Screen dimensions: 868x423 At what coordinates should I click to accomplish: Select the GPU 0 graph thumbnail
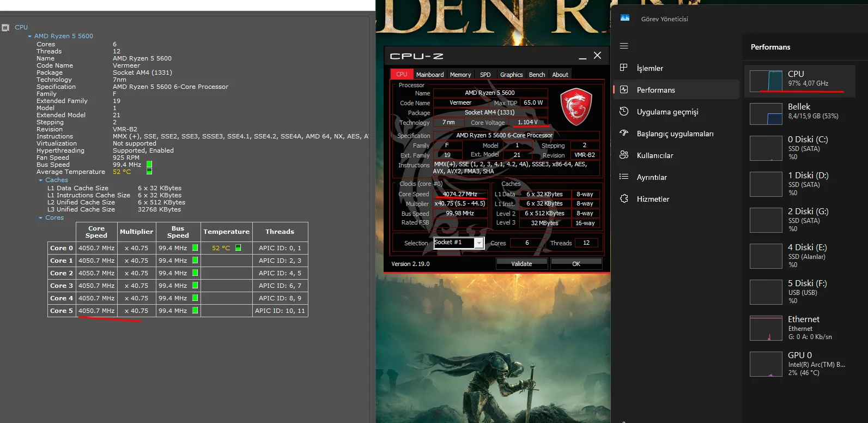766,364
